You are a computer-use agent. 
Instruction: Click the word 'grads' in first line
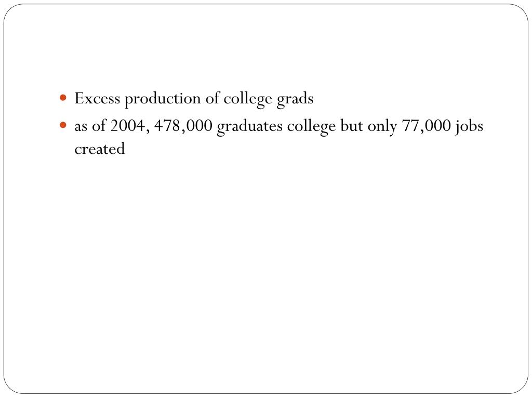(295, 99)
